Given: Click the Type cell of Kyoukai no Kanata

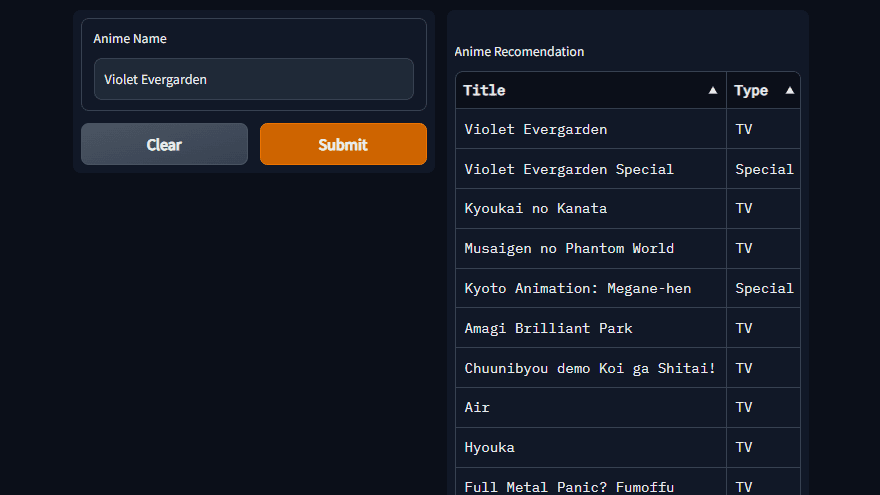Looking at the screenshot, I should click(763, 209).
